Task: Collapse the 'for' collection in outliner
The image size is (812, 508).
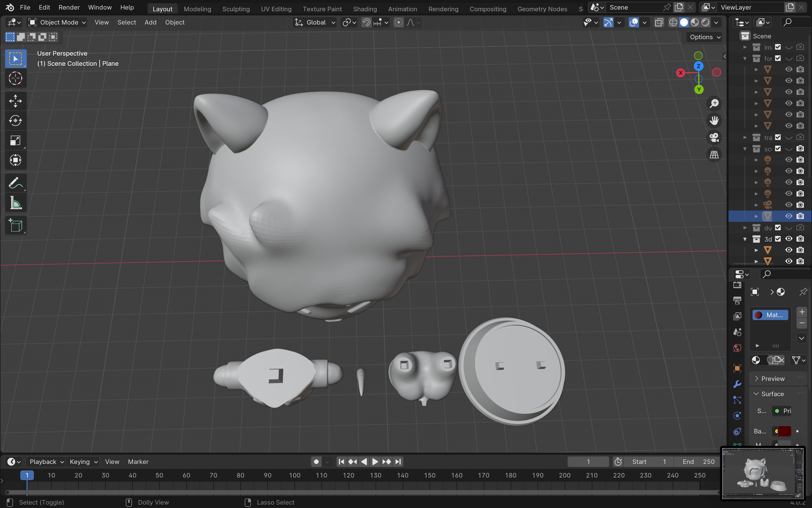Action: (x=745, y=58)
